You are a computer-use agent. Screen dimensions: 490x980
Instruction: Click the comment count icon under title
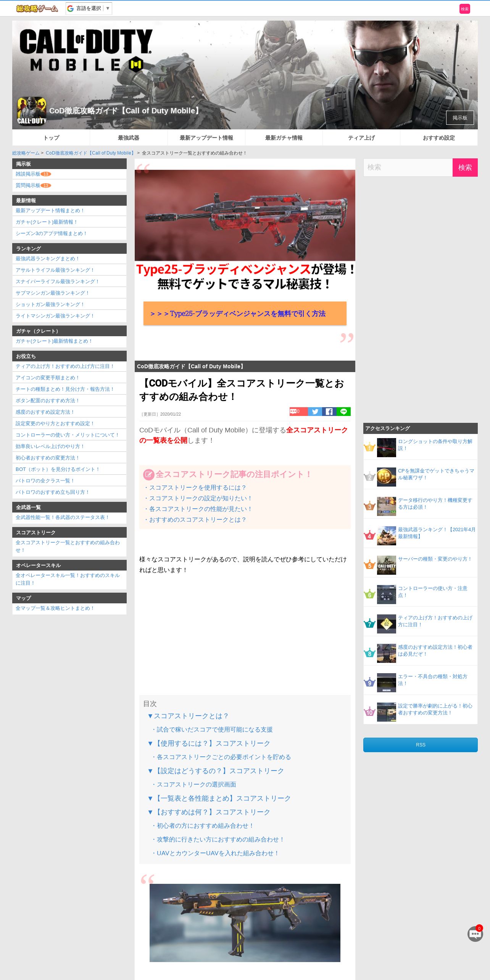click(x=298, y=411)
